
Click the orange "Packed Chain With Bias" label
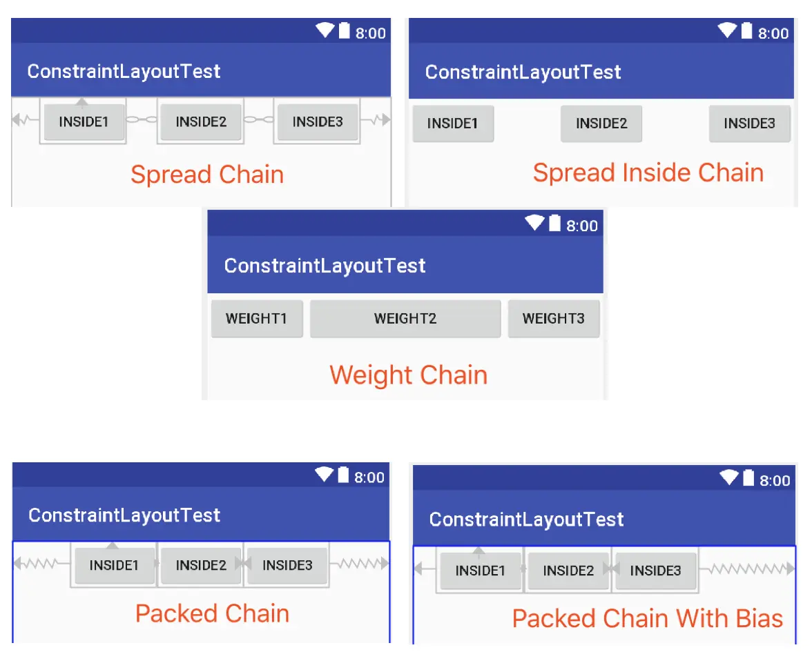tap(647, 618)
